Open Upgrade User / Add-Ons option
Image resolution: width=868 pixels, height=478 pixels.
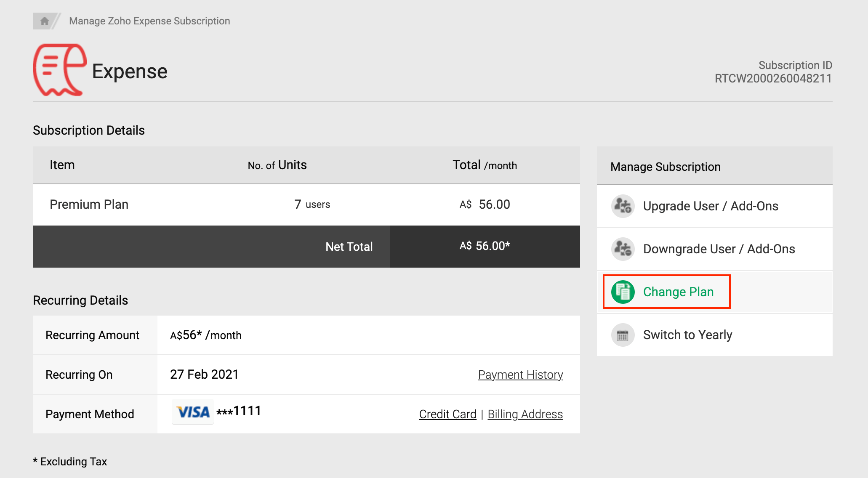[711, 206]
